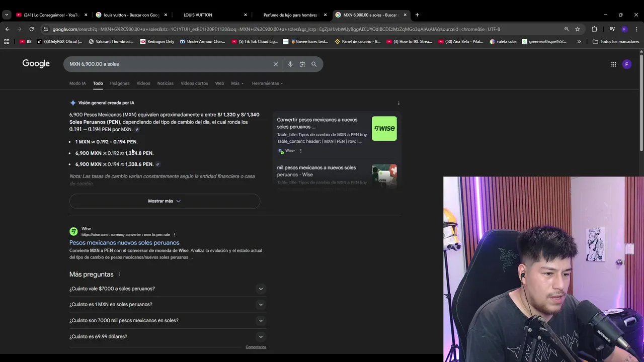Image resolution: width=644 pixels, height=362 pixels.
Task: Go back to the previous page
Action: [7, 29]
